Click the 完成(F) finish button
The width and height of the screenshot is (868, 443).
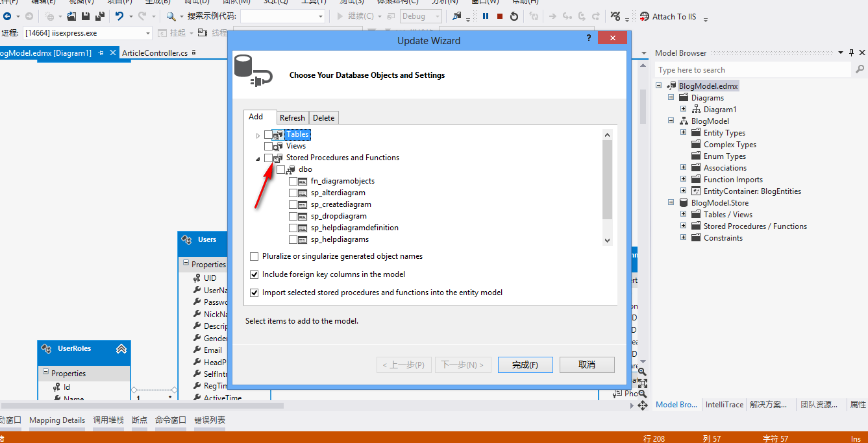pyautogui.click(x=525, y=365)
